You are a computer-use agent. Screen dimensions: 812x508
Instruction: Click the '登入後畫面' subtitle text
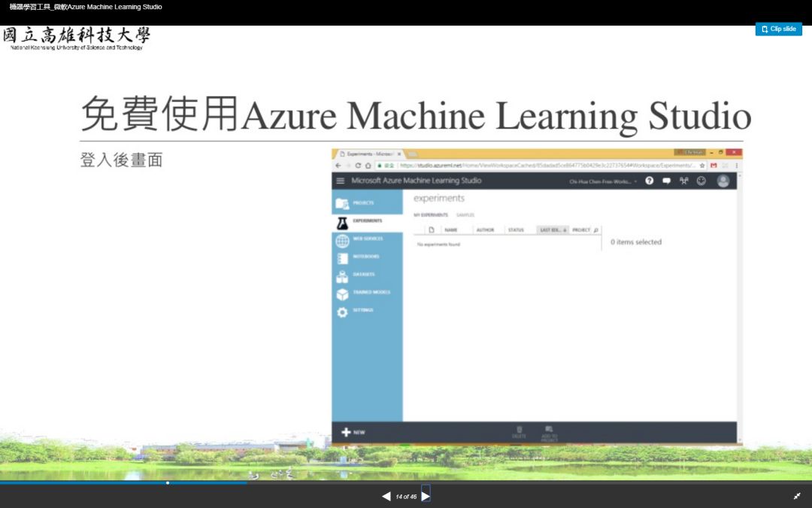[x=121, y=160]
